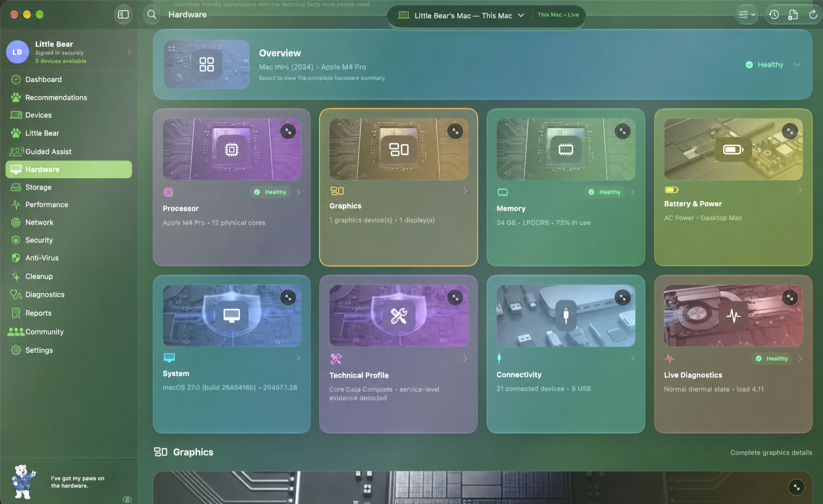
Task: Expand the Processor card image
Action: coord(288,131)
